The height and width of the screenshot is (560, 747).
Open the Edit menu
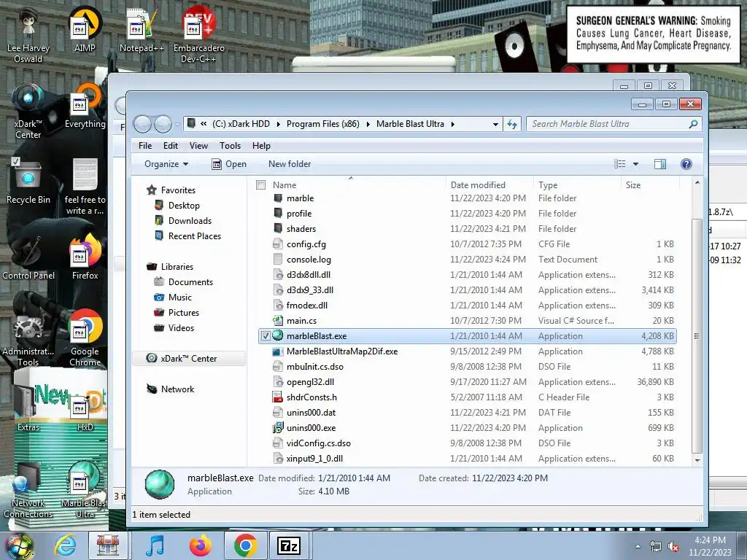pos(171,146)
